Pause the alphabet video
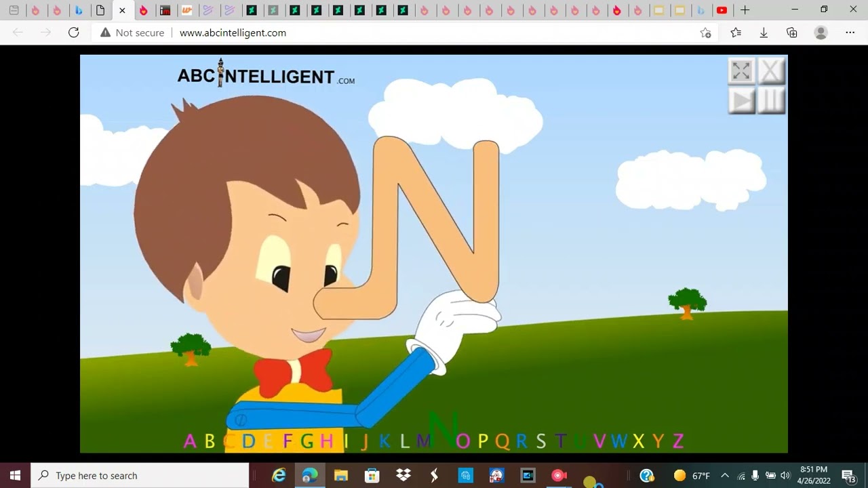Viewport: 868px width, 488px height. click(771, 101)
